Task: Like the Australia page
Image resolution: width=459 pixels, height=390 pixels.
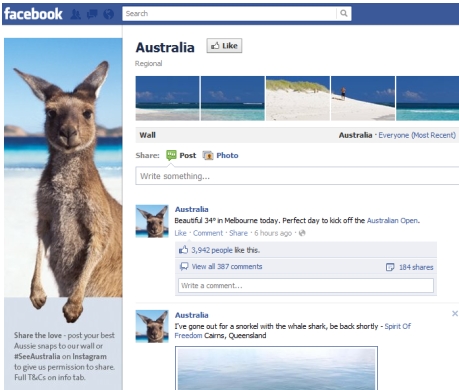Action: pos(224,46)
